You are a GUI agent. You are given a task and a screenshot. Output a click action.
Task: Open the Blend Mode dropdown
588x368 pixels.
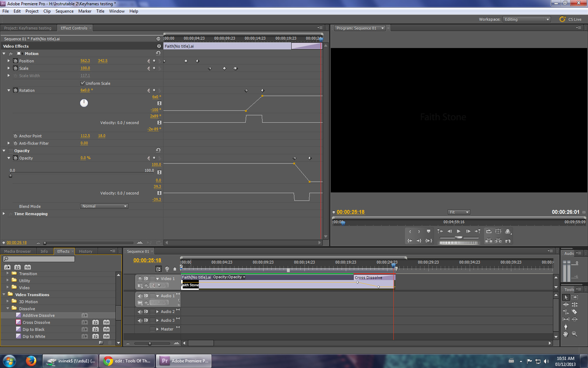click(104, 206)
